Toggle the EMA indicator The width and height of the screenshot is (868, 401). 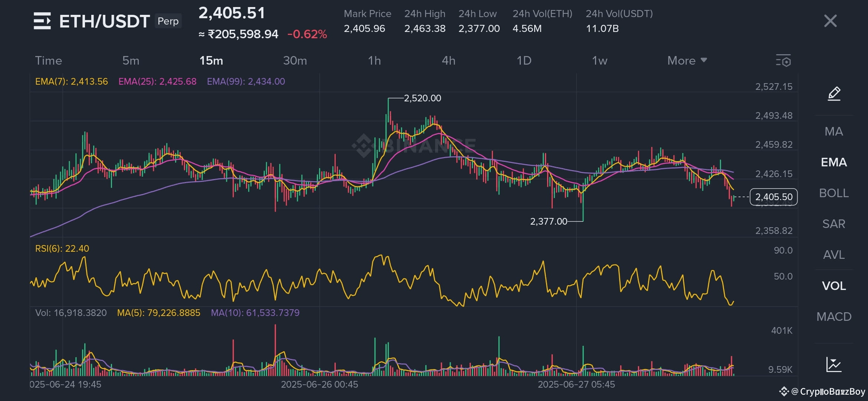[834, 162]
